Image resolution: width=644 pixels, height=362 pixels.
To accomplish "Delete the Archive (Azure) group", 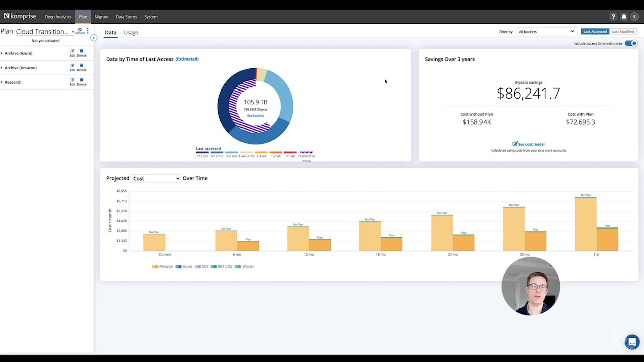I will [x=82, y=53].
